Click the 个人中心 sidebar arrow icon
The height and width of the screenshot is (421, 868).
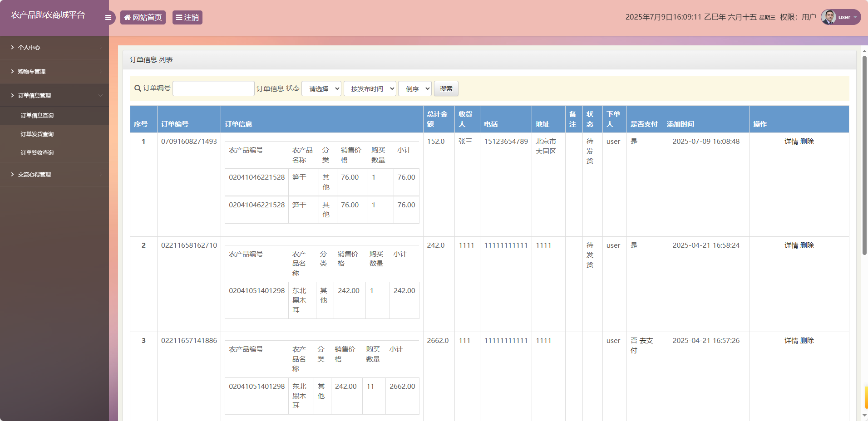[100, 47]
